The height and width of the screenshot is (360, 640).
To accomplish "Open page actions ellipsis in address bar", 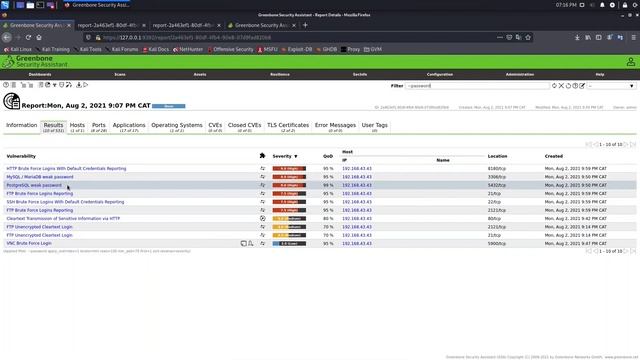I will [x=500, y=37].
